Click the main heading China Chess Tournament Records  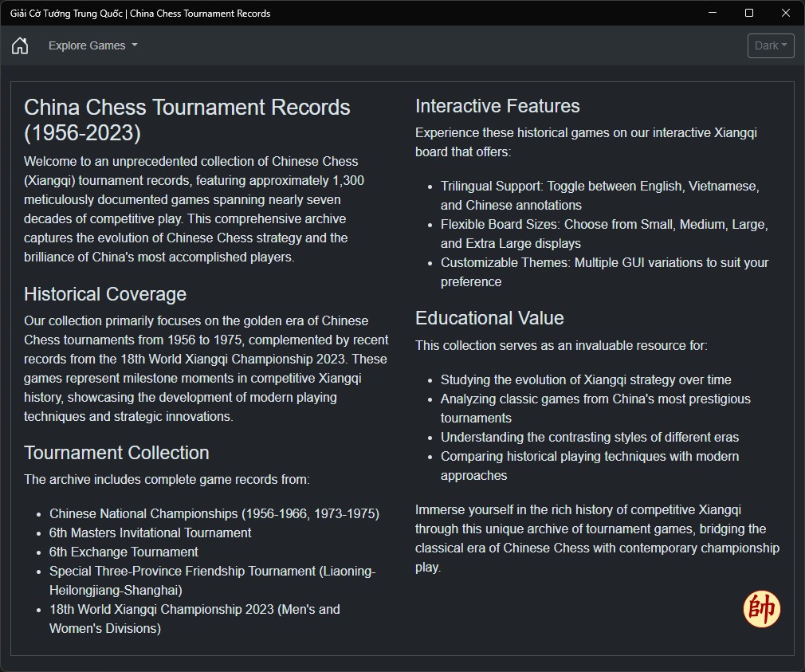click(x=187, y=120)
